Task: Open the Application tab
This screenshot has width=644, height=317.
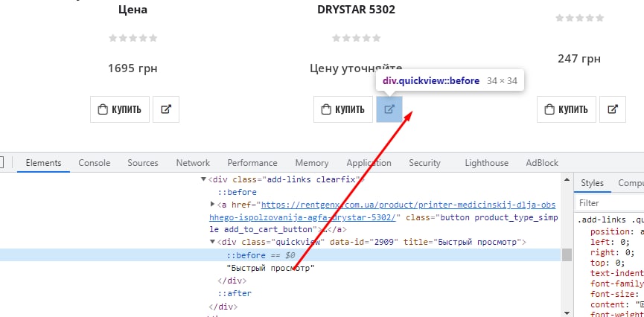Action: click(x=369, y=163)
